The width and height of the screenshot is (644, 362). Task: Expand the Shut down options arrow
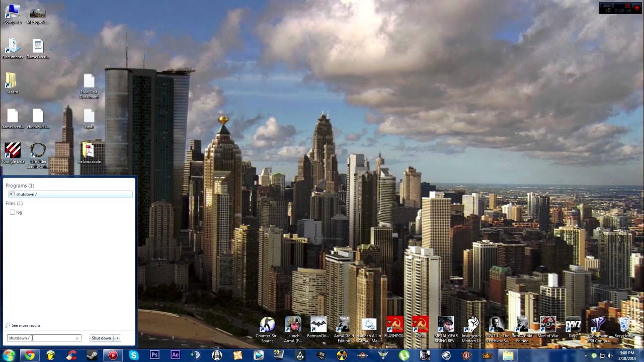point(117,338)
